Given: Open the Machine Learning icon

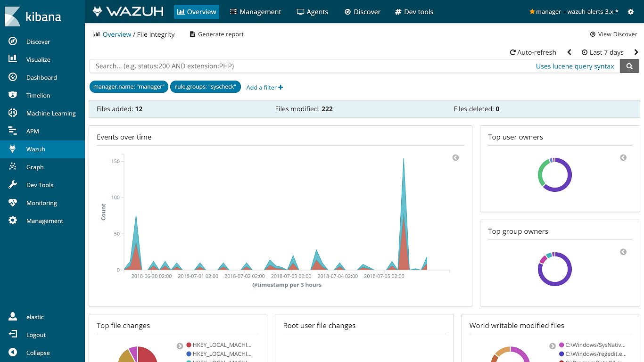Looking at the screenshot, I should [x=13, y=113].
